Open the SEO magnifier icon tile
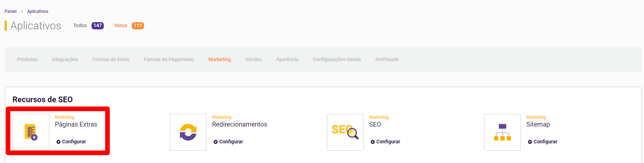 345,132
